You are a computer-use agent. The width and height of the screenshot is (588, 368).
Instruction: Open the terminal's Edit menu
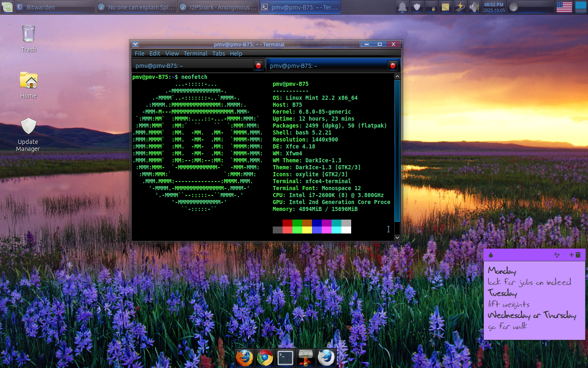[x=154, y=54]
